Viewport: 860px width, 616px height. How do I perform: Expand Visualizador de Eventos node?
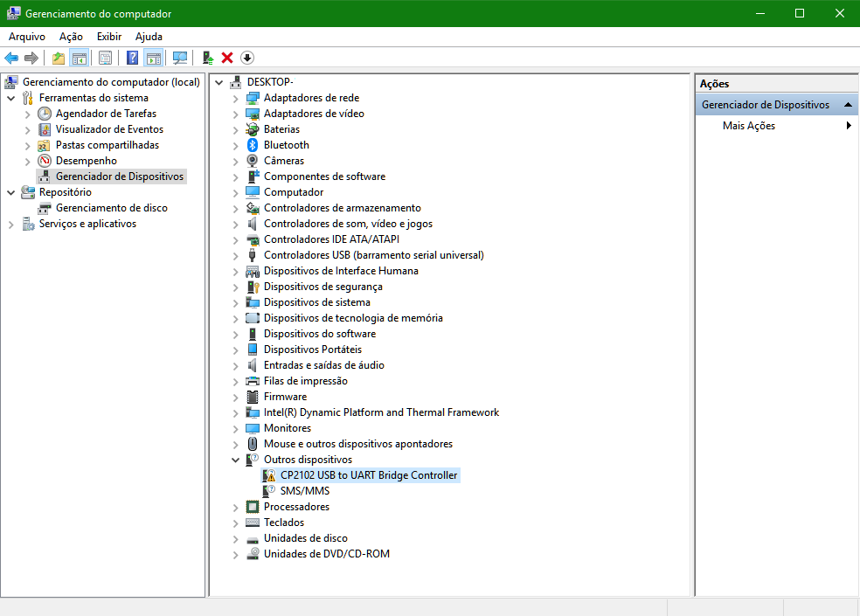coord(27,130)
